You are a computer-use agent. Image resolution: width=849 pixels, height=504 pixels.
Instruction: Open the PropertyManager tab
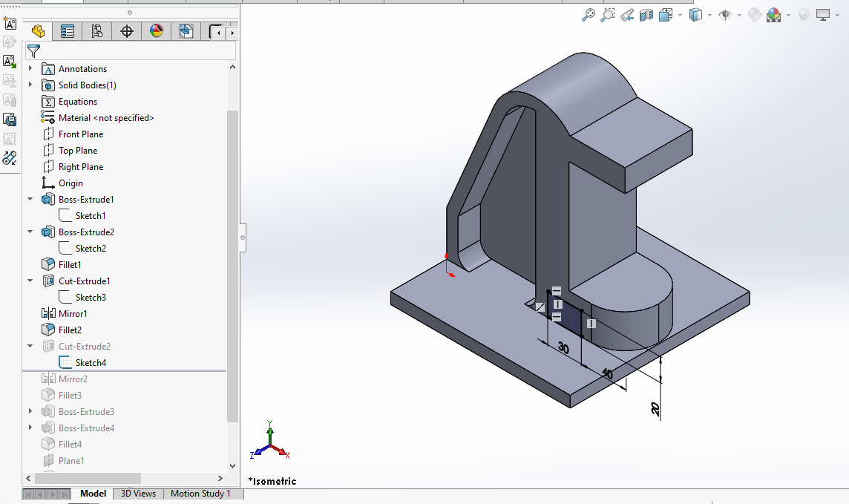[x=68, y=31]
